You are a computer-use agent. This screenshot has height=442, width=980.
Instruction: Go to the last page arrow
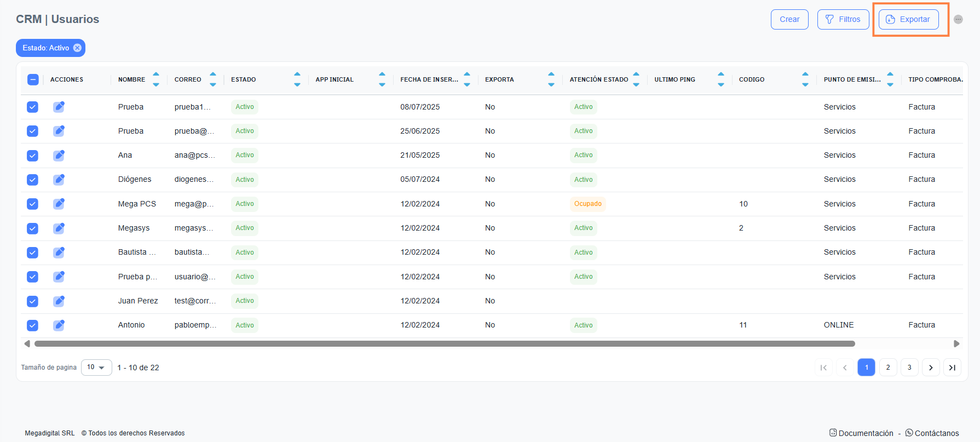coord(952,368)
